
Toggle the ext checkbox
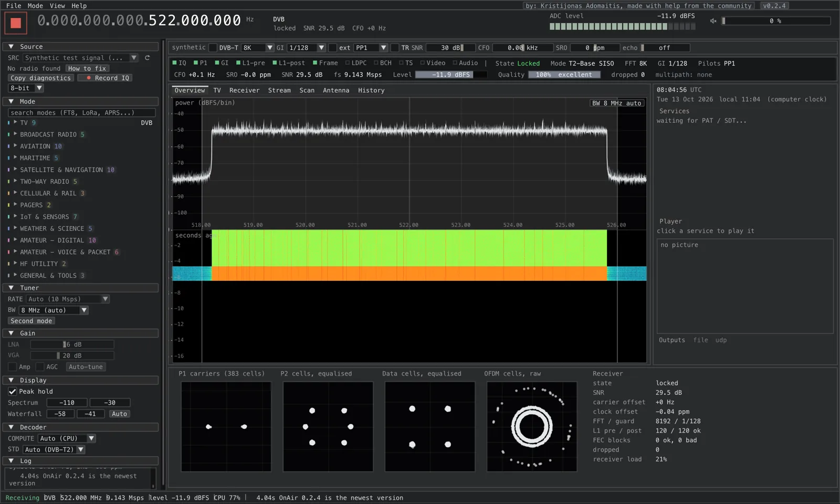[x=332, y=48]
